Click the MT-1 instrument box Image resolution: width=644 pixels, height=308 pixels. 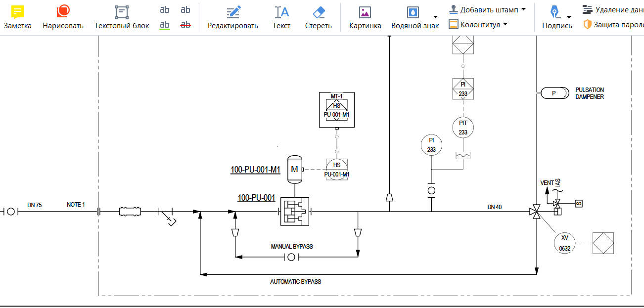(x=337, y=110)
